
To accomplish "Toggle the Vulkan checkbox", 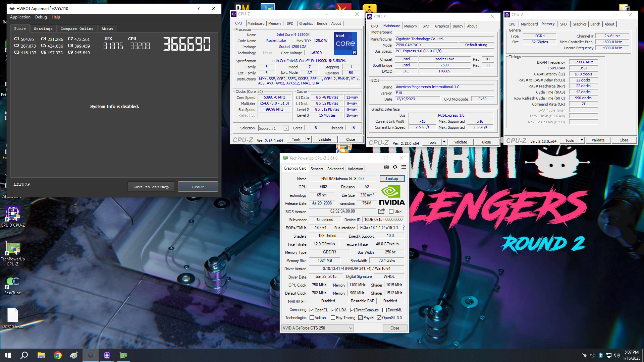I will click(312, 318).
